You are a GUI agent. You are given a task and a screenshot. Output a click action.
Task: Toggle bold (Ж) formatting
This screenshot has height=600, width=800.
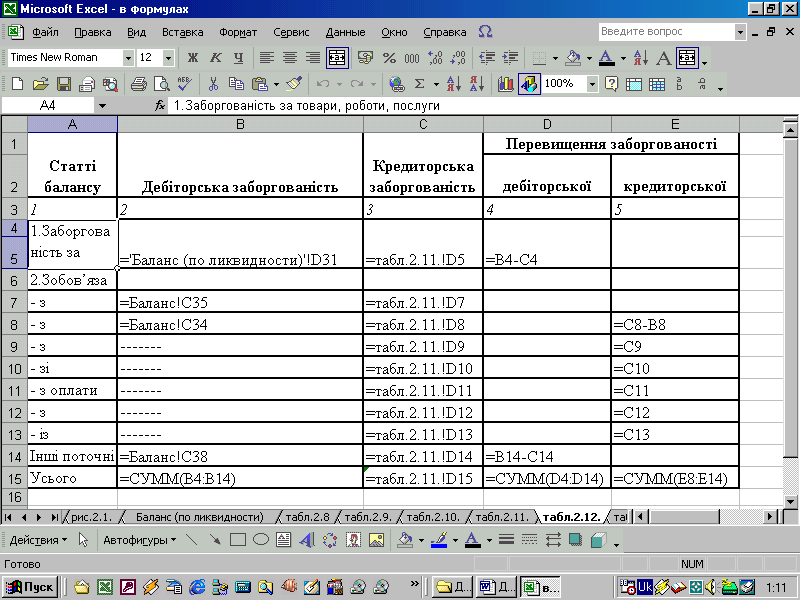(x=192, y=58)
